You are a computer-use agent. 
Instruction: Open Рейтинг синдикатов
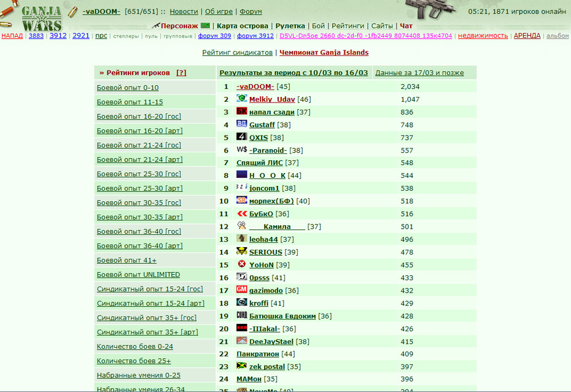pos(238,52)
